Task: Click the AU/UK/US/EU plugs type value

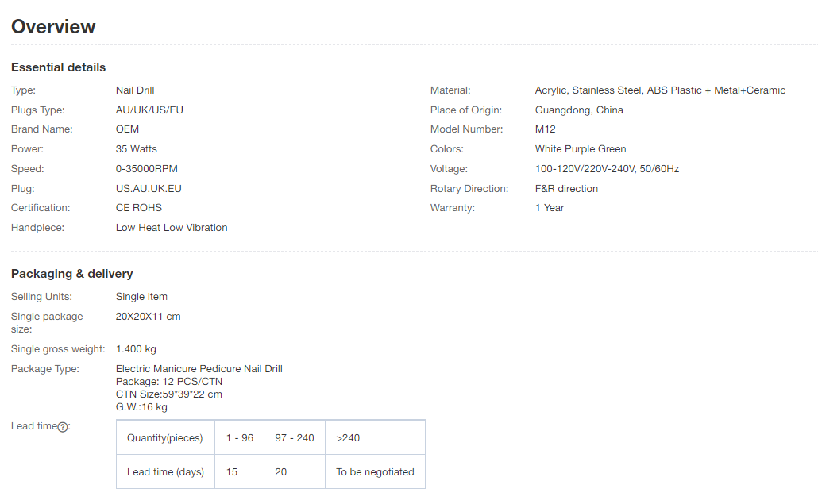Action: click(149, 110)
